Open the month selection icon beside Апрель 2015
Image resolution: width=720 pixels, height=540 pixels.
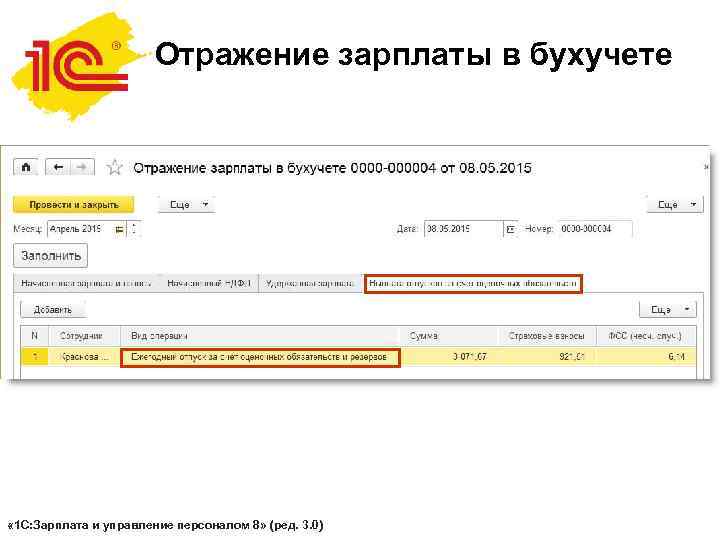(119, 229)
